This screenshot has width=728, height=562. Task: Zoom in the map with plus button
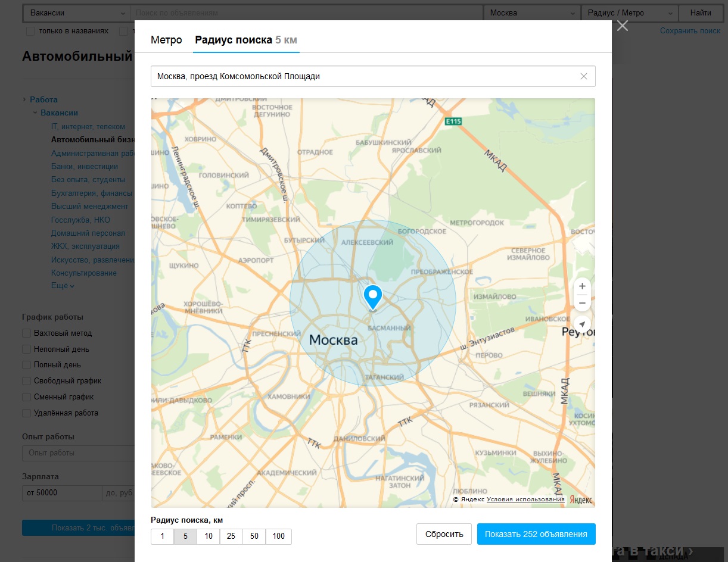582,286
